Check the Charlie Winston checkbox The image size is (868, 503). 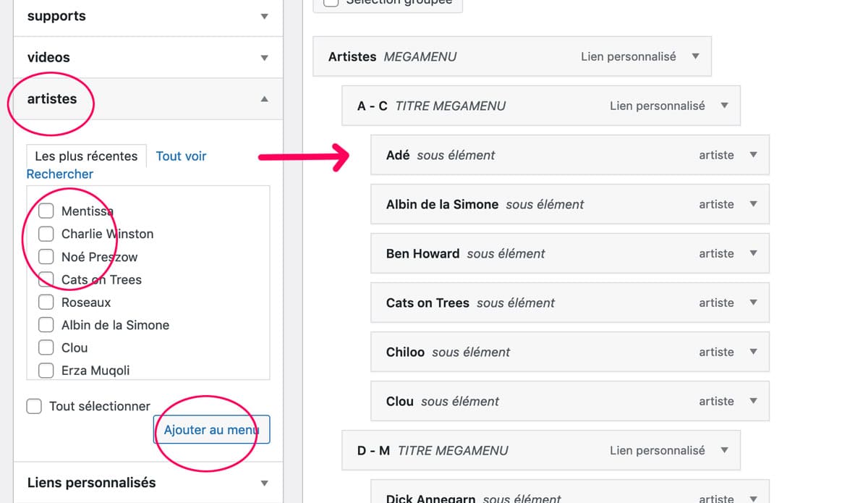click(x=46, y=234)
